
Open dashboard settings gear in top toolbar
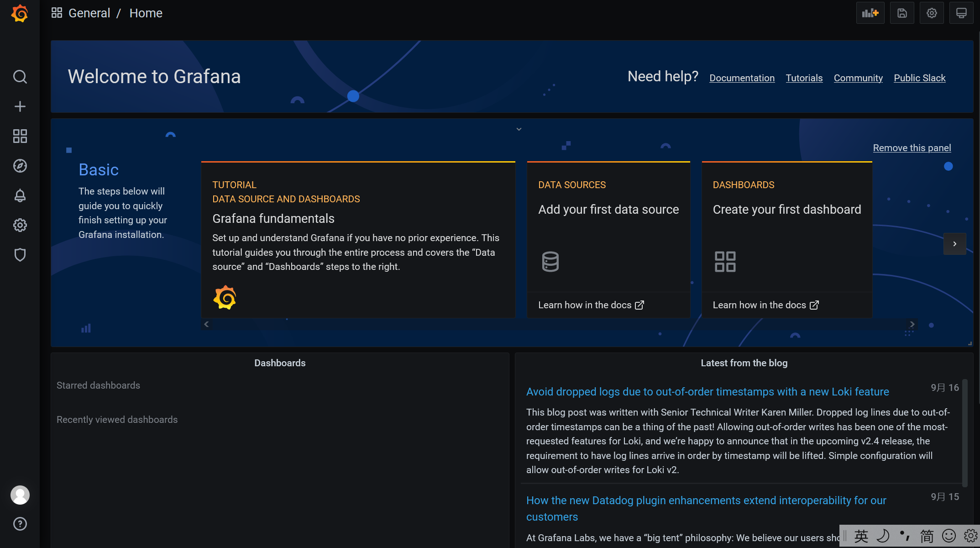point(932,13)
